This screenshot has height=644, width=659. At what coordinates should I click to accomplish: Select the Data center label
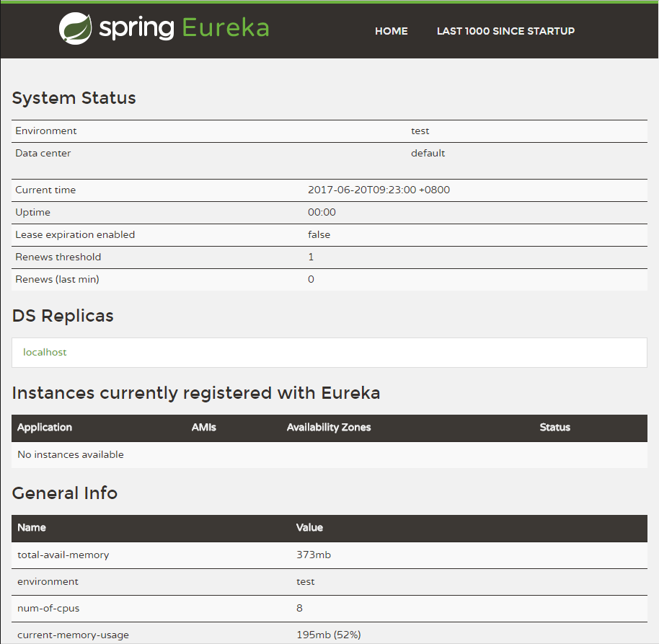click(43, 153)
